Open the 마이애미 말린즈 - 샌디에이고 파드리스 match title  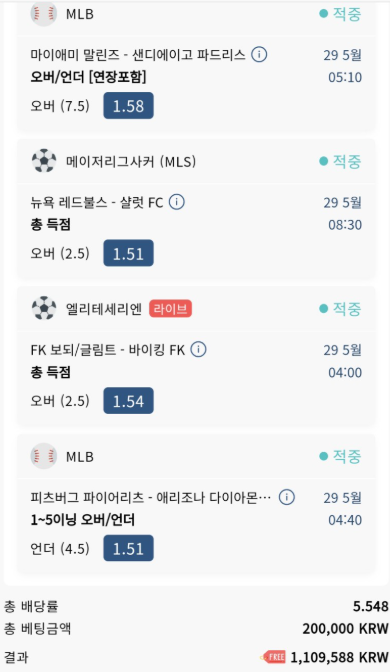click(138, 55)
